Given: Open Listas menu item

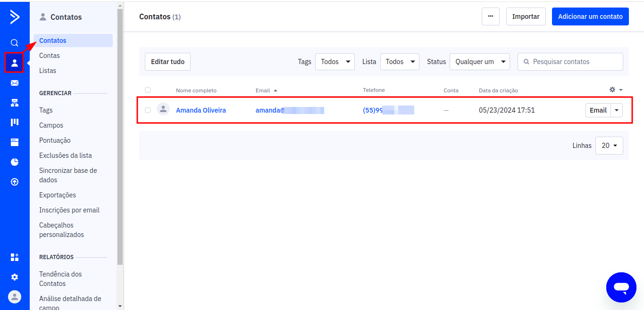Looking at the screenshot, I should pos(48,71).
